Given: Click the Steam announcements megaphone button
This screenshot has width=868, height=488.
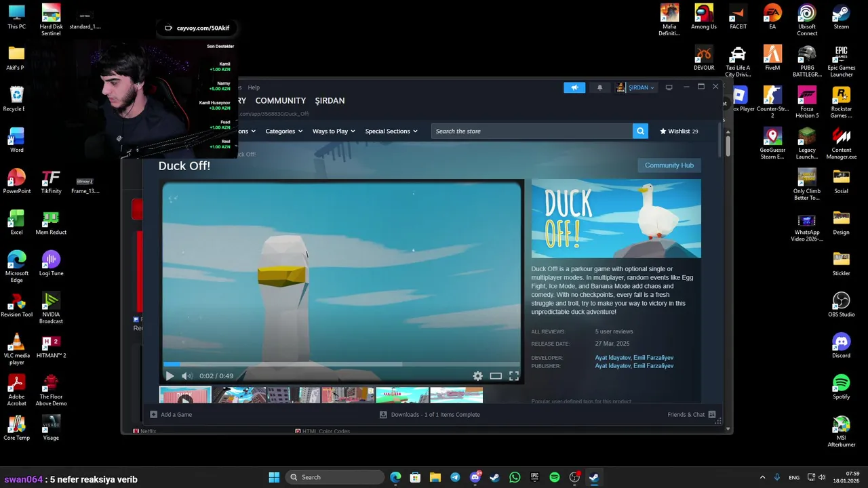Looking at the screenshot, I should (x=574, y=87).
